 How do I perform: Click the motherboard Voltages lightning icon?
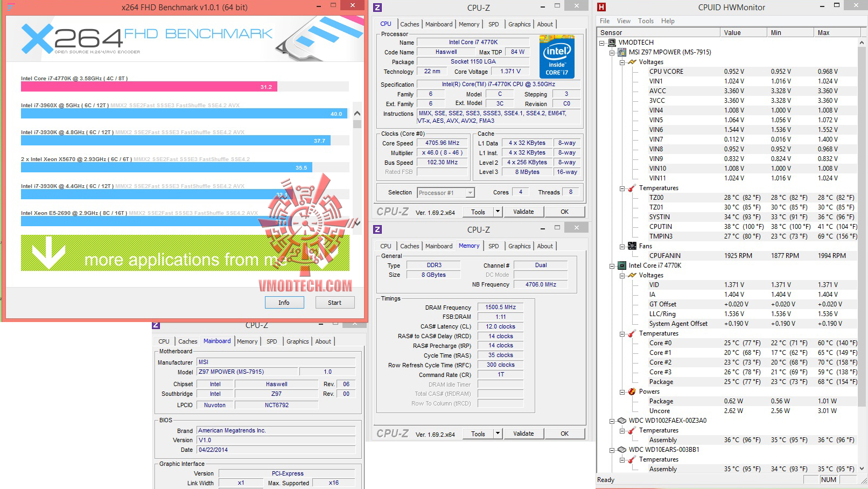[x=632, y=62]
